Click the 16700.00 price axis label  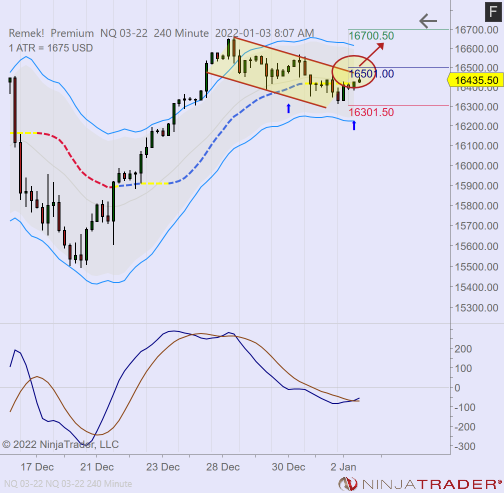(x=477, y=30)
